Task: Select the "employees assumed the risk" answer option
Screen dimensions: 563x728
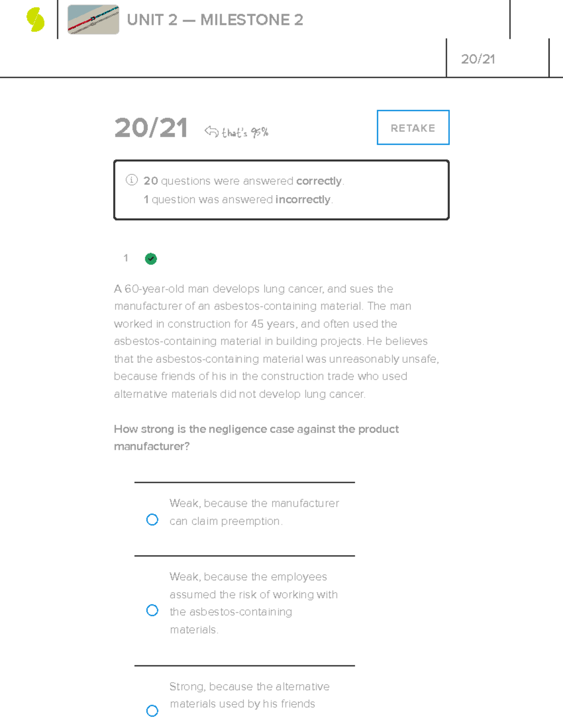Action: coord(152,610)
